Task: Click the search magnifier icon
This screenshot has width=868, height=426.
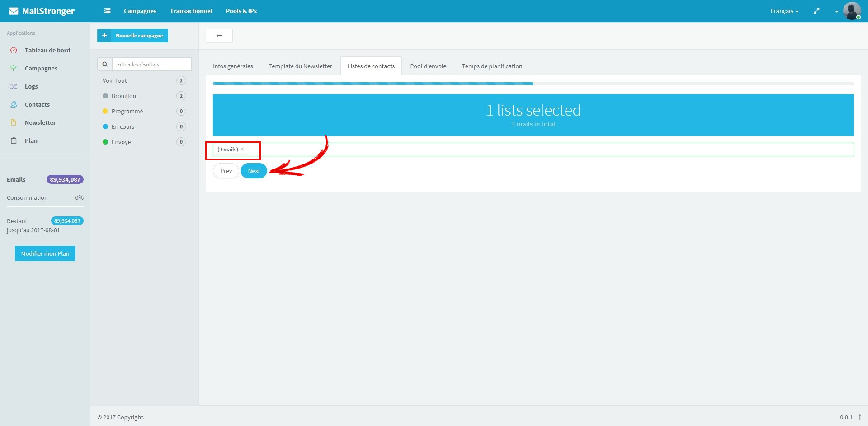Action: (x=105, y=64)
